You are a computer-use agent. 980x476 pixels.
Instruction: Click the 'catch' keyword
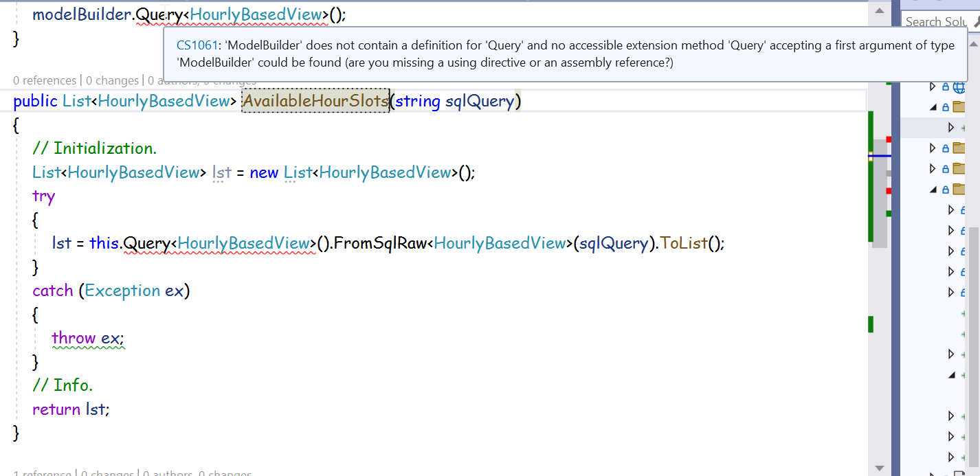coord(53,291)
